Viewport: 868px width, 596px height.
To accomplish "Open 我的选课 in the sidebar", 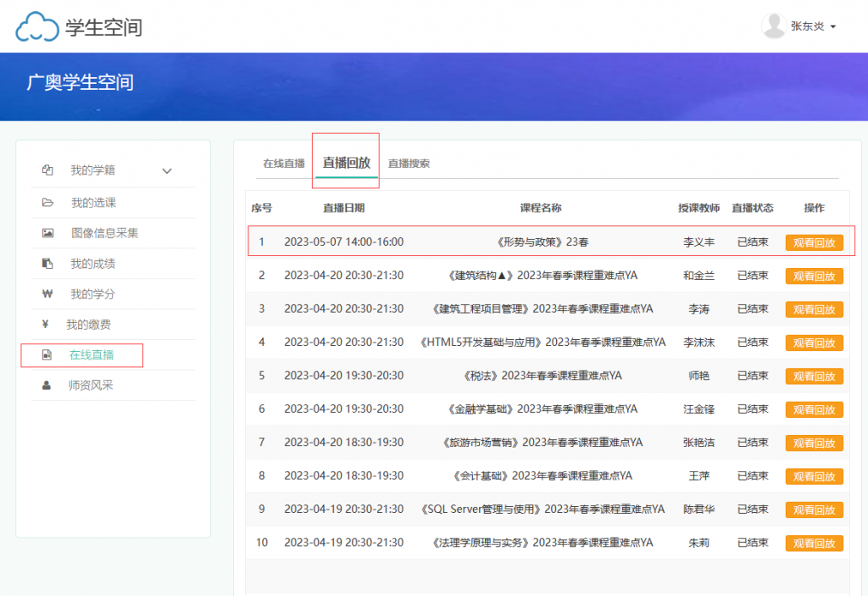I will click(93, 203).
